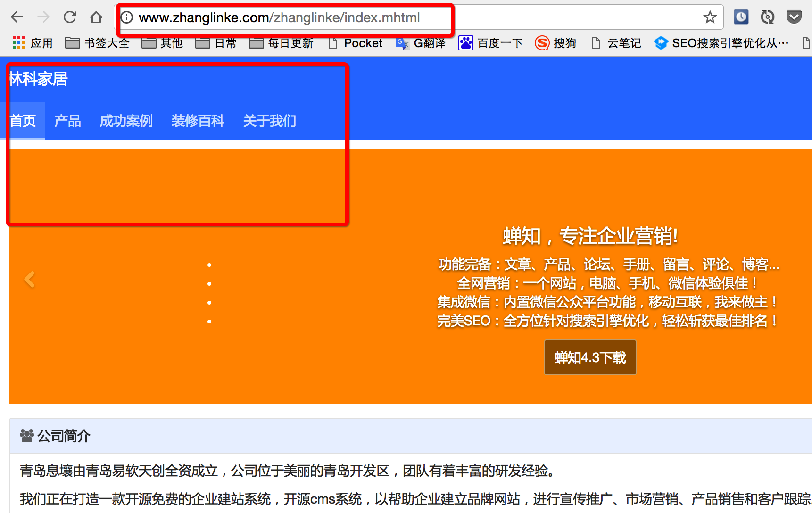The height and width of the screenshot is (513, 812).
Task: Click the 公司简介 panel heading
Action: (x=64, y=436)
